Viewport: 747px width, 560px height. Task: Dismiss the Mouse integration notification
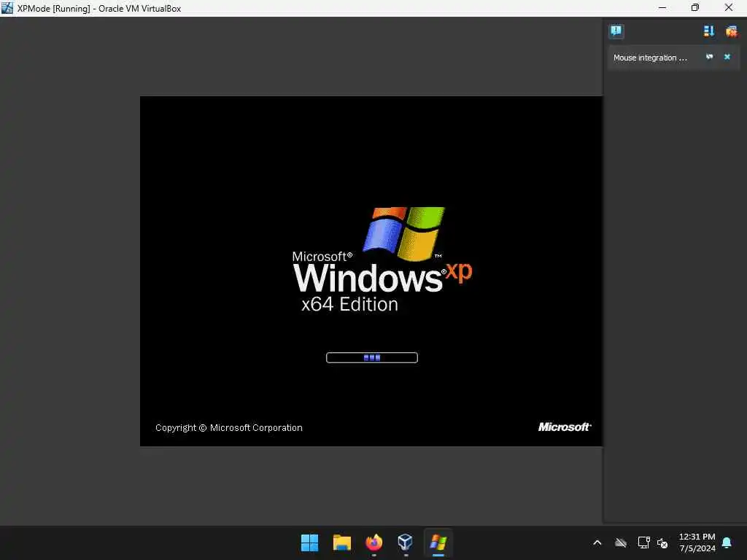[x=727, y=57]
